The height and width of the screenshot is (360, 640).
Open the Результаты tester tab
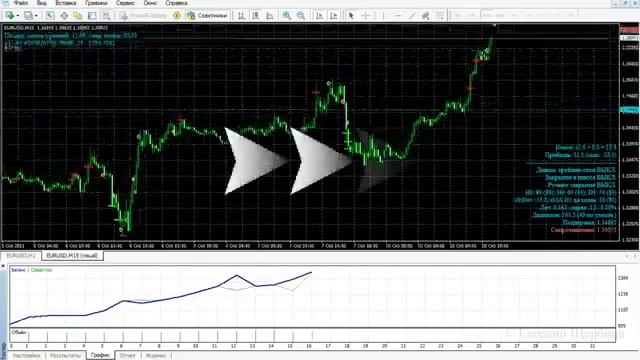click(65, 356)
